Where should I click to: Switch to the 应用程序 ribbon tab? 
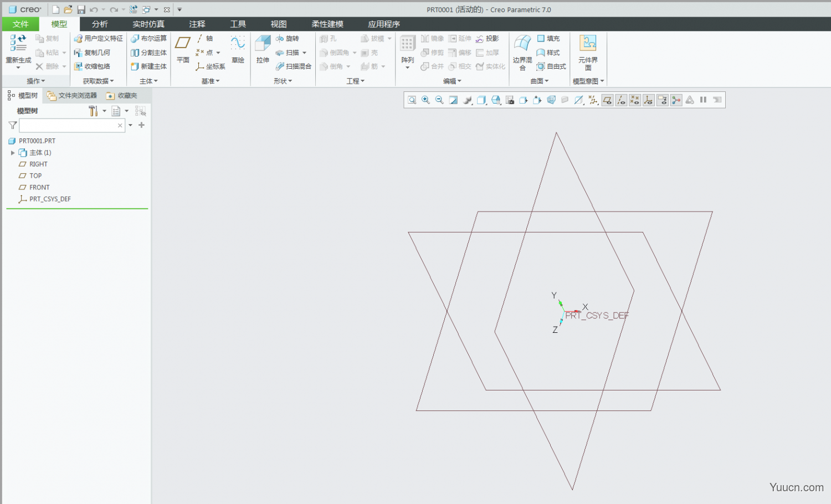pos(384,24)
